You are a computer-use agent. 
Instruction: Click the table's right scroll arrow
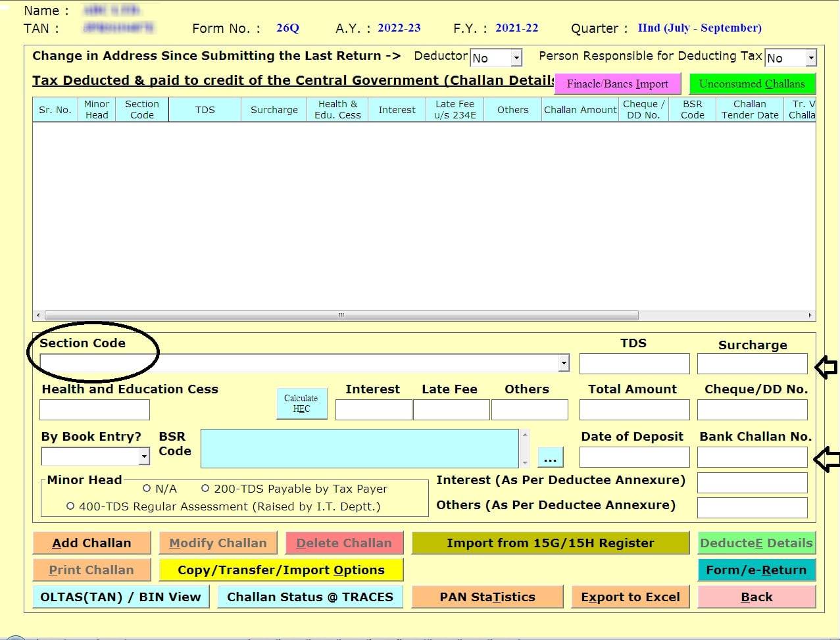click(x=810, y=316)
